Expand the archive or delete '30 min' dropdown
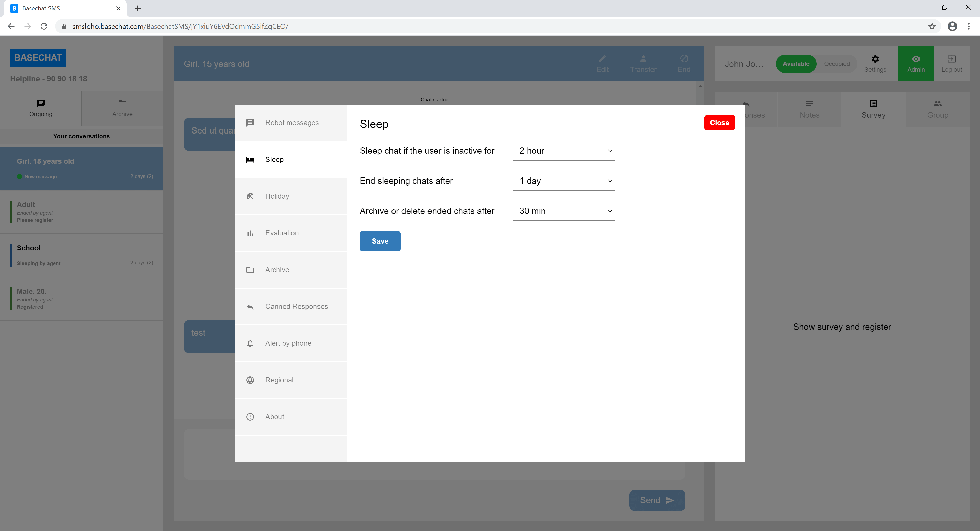This screenshot has width=980, height=531. 564,211
